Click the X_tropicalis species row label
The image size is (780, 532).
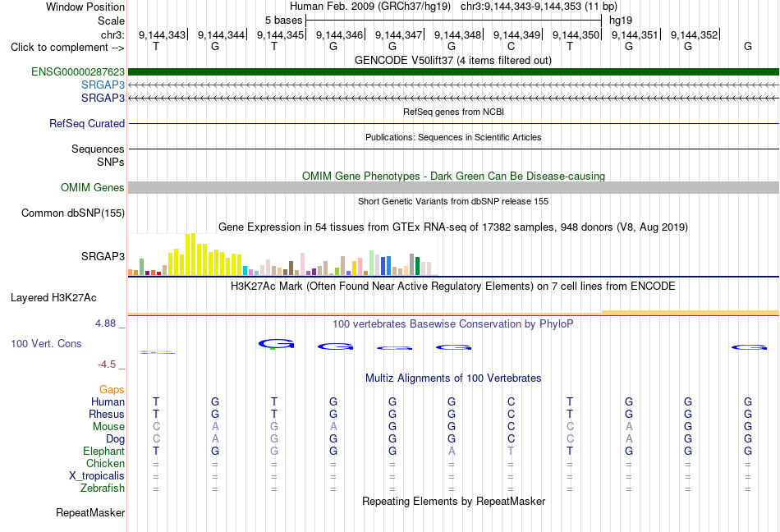pos(97,476)
